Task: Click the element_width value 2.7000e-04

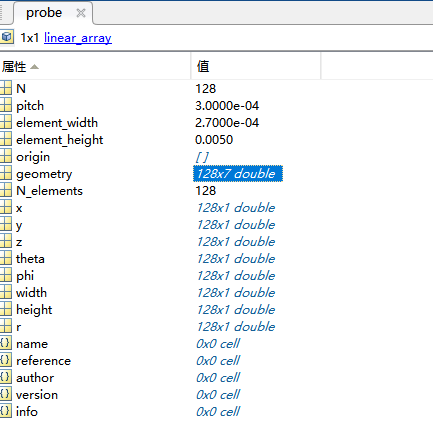Action: pos(227,123)
